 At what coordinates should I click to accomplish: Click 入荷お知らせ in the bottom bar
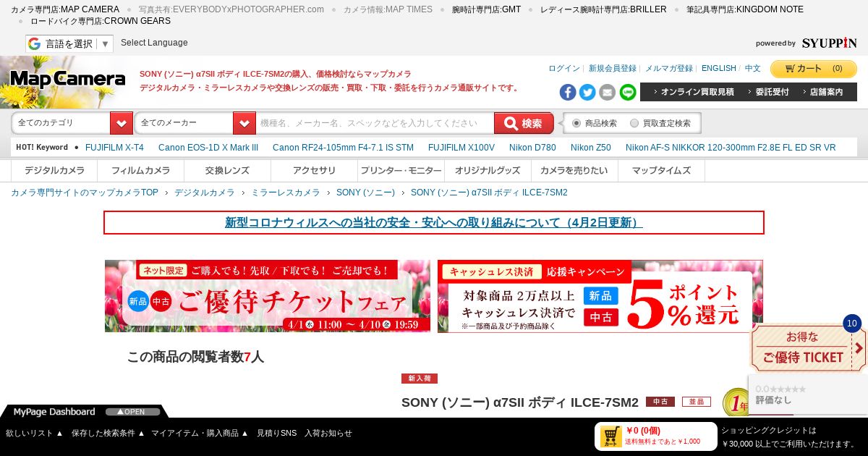pos(328,433)
